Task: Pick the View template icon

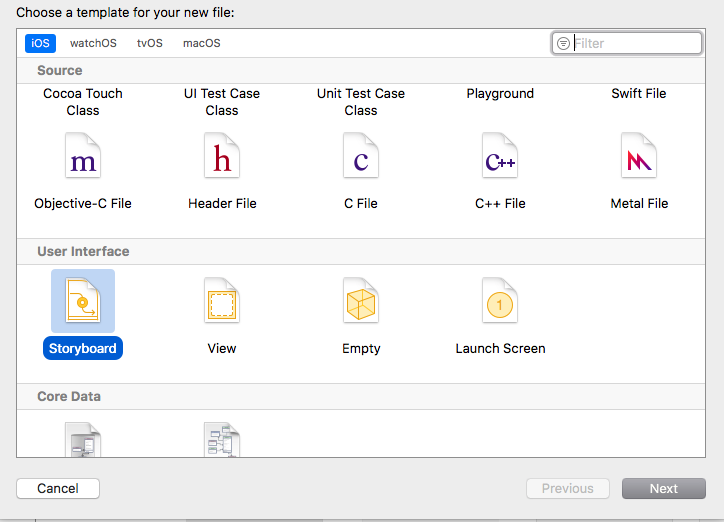Action: coord(221,303)
